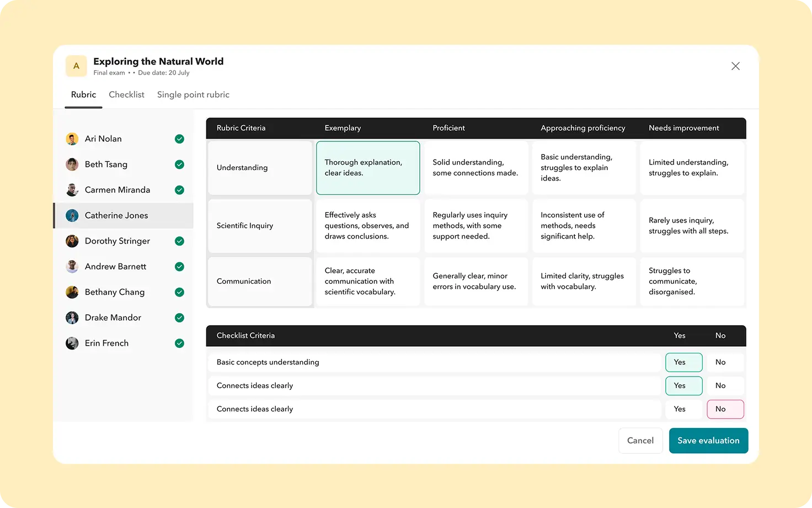Click green checkmark next to Andrew Barnett

coord(179,267)
